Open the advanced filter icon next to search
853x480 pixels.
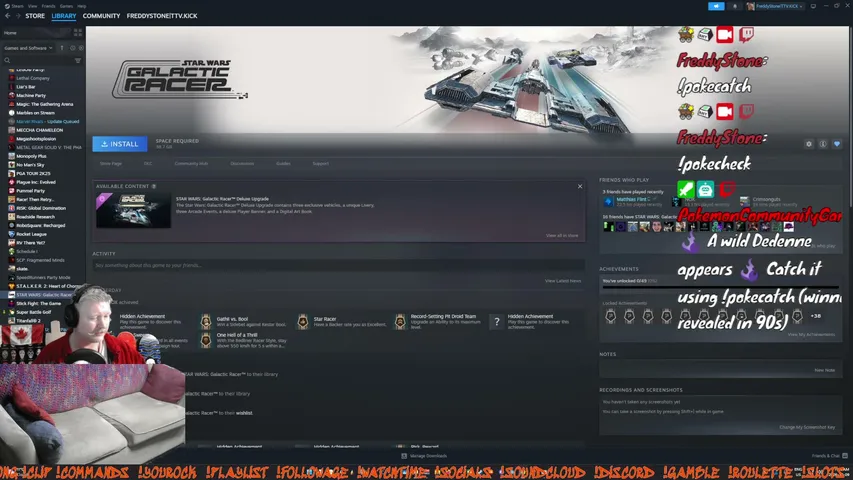click(78, 60)
